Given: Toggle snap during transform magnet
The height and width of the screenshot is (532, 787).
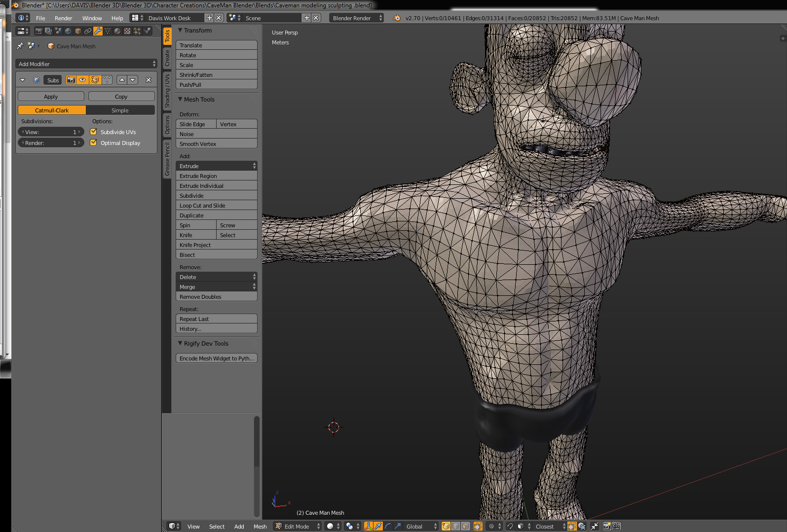Looking at the screenshot, I should 510,526.
